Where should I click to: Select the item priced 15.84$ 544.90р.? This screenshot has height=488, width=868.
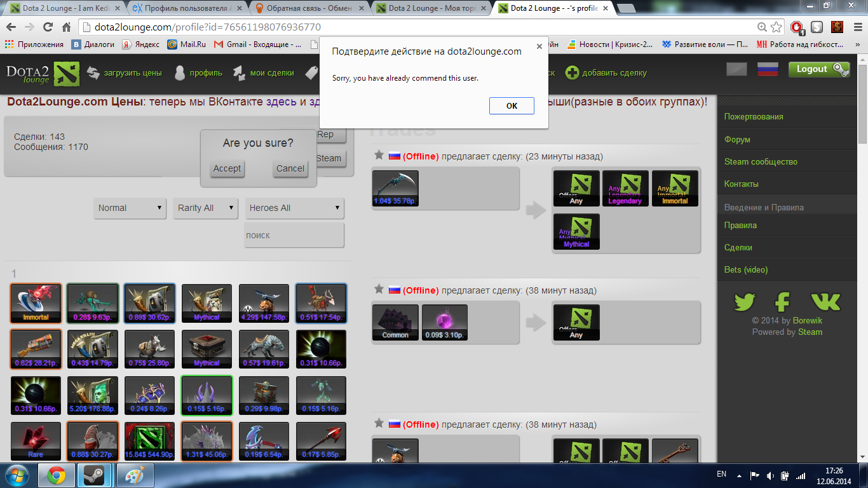click(x=150, y=441)
